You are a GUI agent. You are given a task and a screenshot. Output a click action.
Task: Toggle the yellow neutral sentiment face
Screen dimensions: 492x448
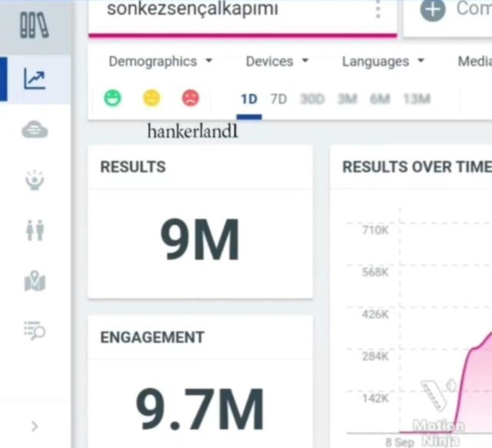click(x=152, y=98)
